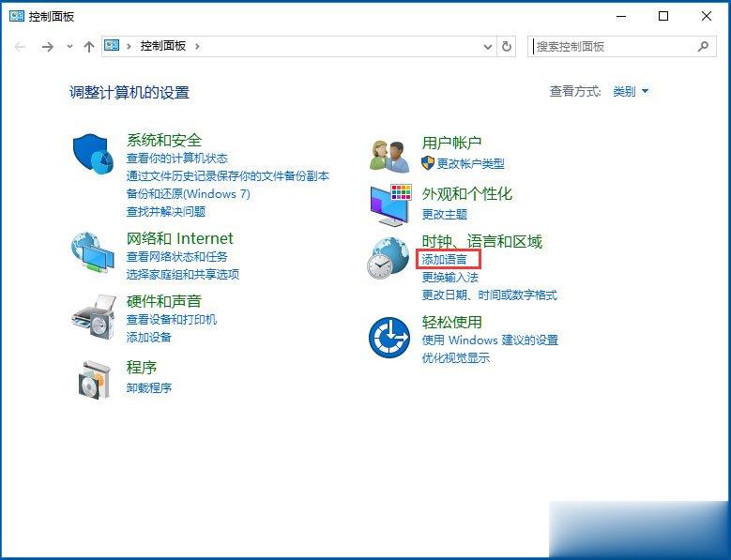
Task: Click 更改主题 link
Action: pyautogui.click(x=444, y=214)
